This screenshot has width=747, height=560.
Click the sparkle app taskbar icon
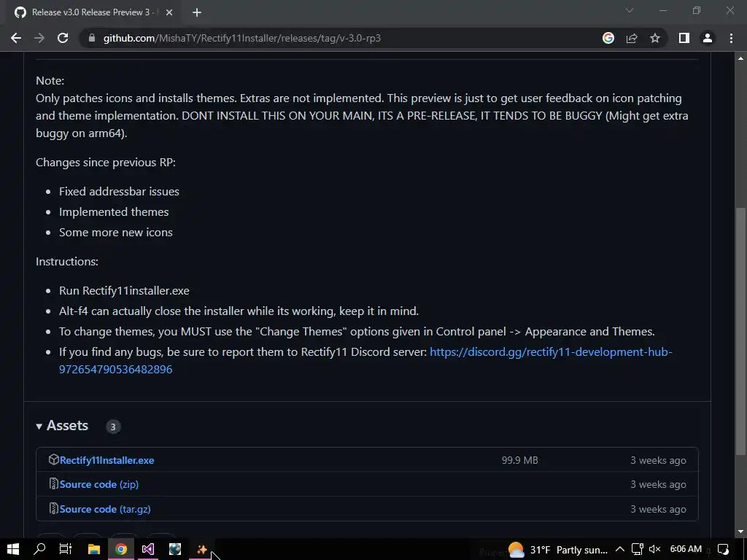(201, 550)
